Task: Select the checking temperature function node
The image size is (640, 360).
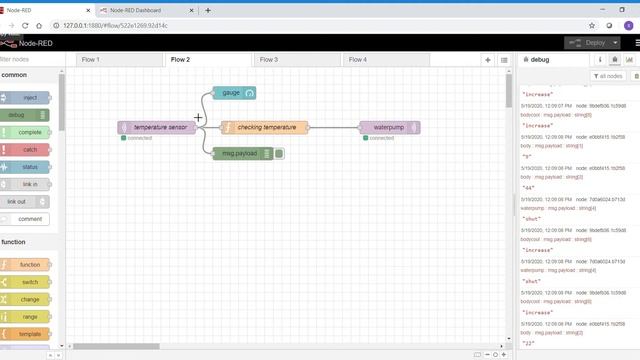Action: 264,127
